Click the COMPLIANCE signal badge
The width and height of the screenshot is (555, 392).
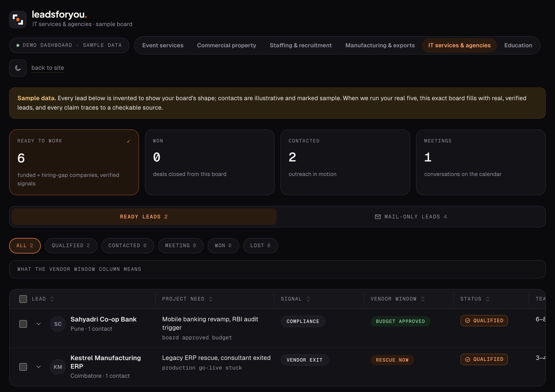[x=303, y=322]
